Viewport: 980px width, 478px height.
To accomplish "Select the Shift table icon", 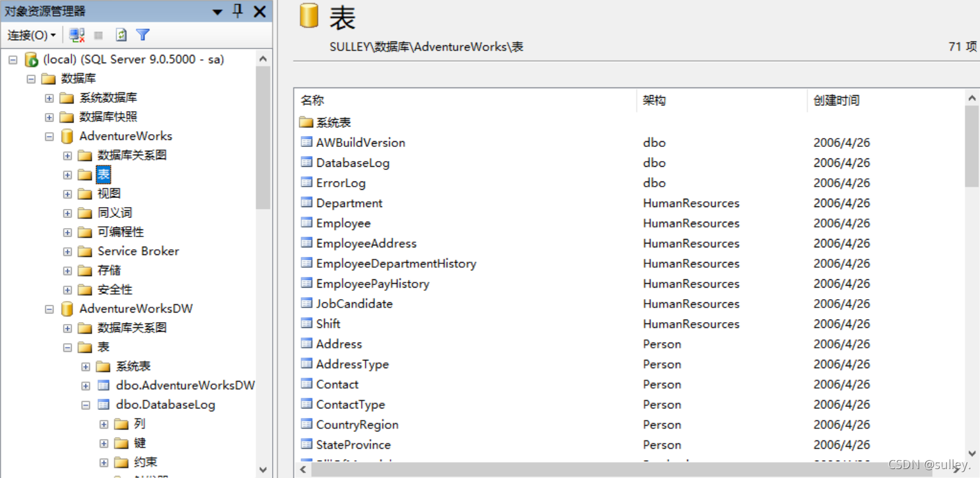I will tap(307, 323).
